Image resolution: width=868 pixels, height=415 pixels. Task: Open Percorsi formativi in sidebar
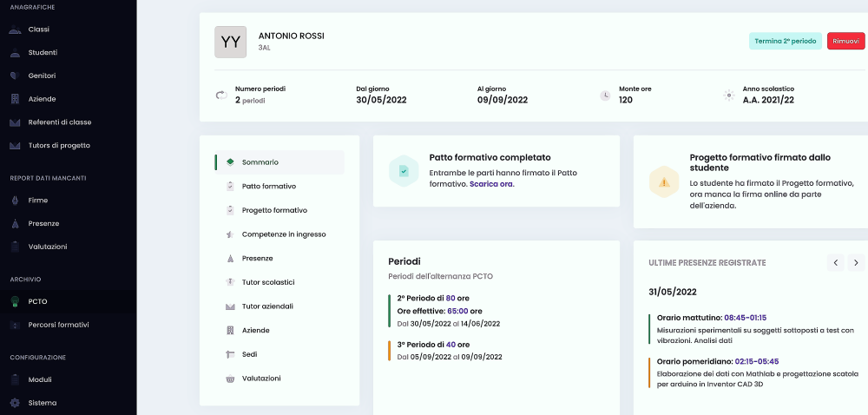coord(58,325)
